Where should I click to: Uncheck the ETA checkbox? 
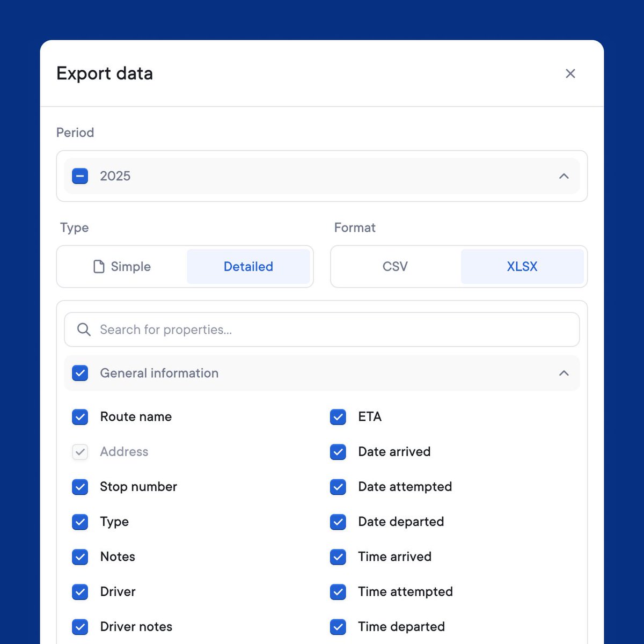click(x=338, y=417)
